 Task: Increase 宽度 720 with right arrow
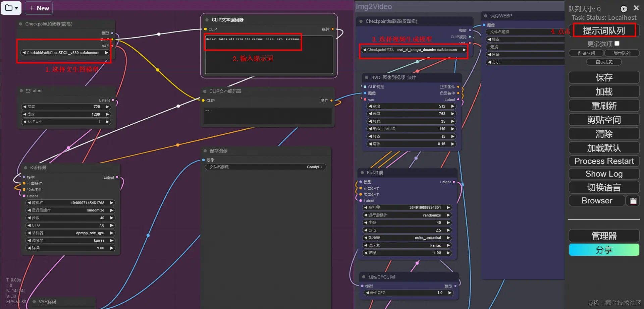(x=107, y=107)
